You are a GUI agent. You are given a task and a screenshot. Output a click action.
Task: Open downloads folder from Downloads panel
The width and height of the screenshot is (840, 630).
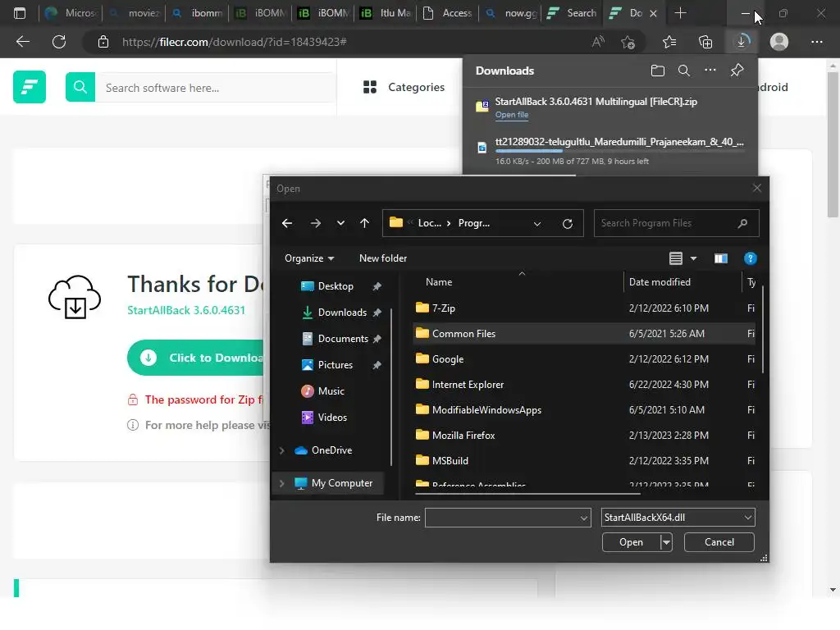[658, 71]
